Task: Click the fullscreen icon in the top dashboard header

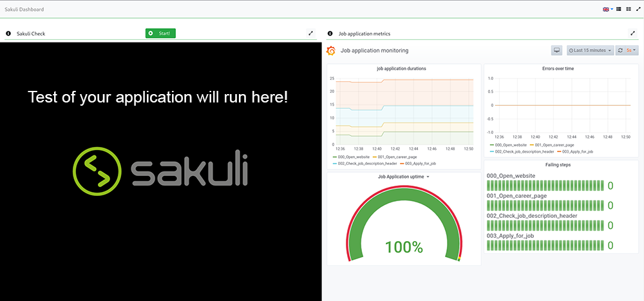Action: (x=638, y=9)
